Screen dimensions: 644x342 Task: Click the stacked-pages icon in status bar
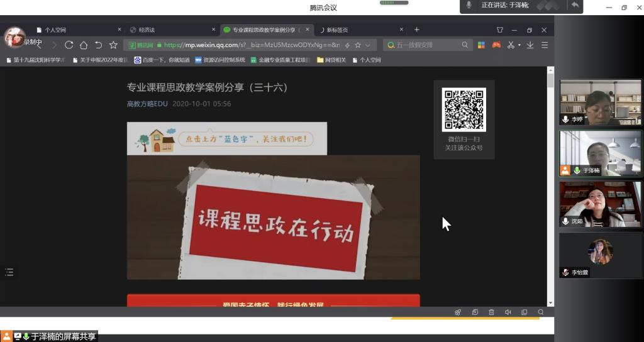click(x=524, y=312)
